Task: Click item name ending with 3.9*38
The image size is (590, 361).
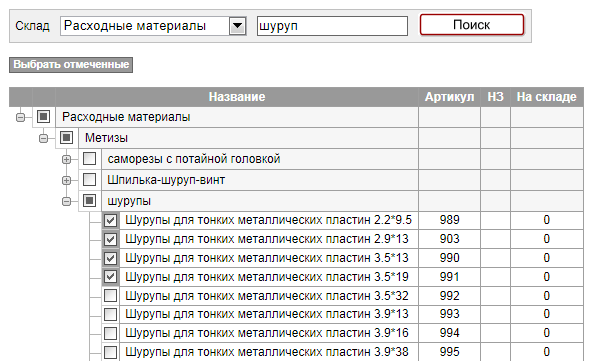Action: pos(267,352)
